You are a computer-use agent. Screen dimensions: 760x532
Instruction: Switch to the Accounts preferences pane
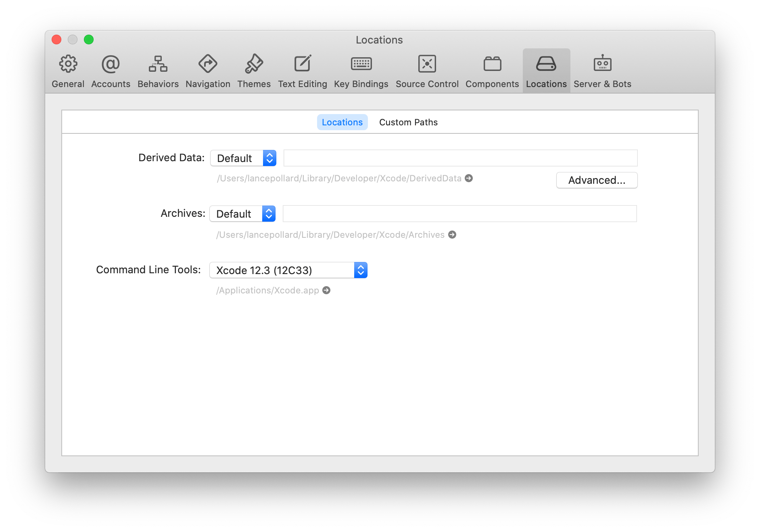coord(110,71)
